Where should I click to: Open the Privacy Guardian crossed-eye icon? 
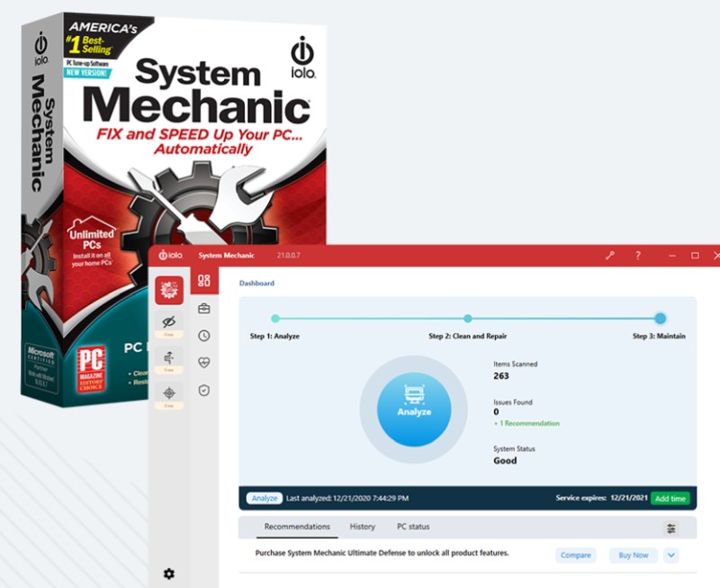pyautogui.click(x=169, y=322)
